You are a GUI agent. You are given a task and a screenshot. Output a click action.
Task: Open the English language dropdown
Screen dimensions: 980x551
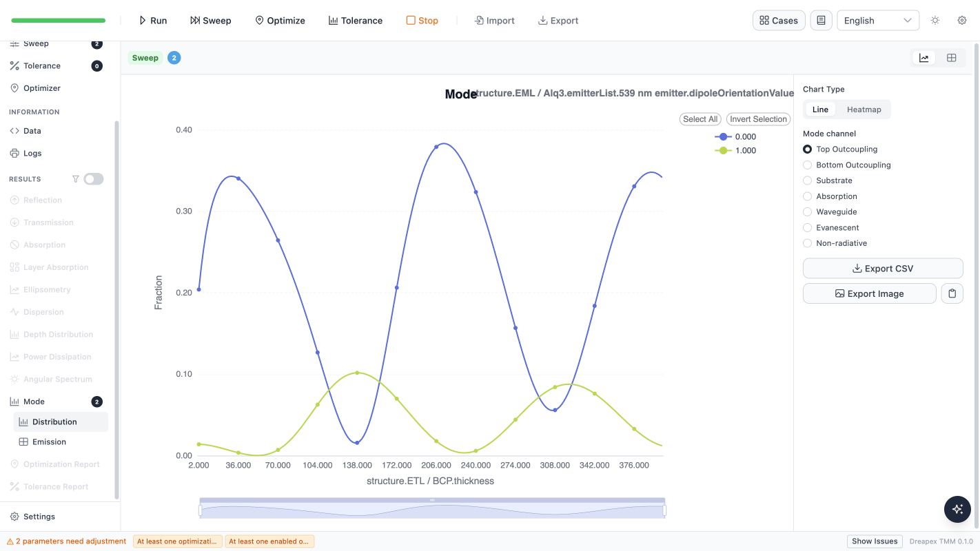(878, 21)
